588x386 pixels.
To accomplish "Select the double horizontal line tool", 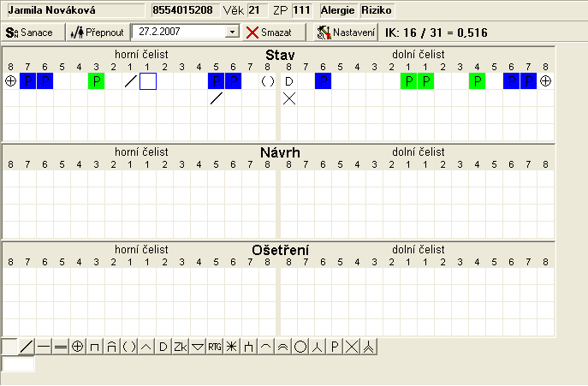I will tap(61, 347).
